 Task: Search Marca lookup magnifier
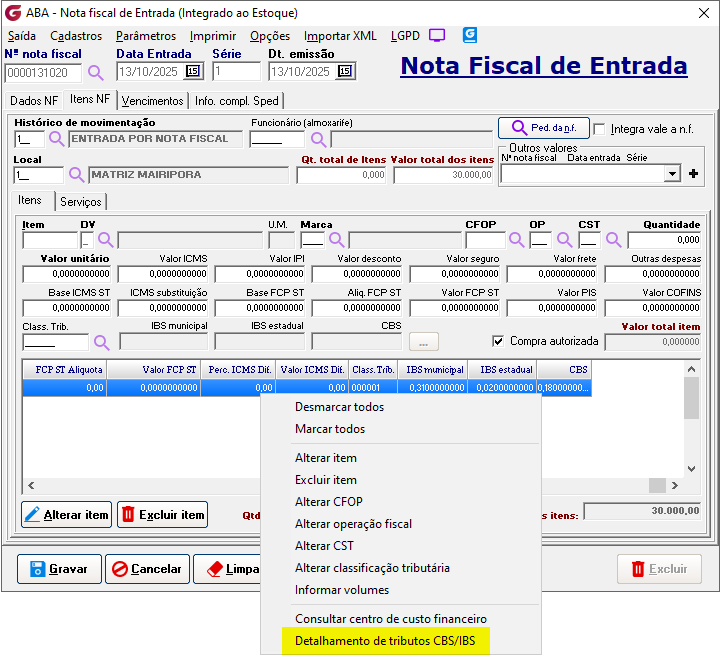coord(337,240)
